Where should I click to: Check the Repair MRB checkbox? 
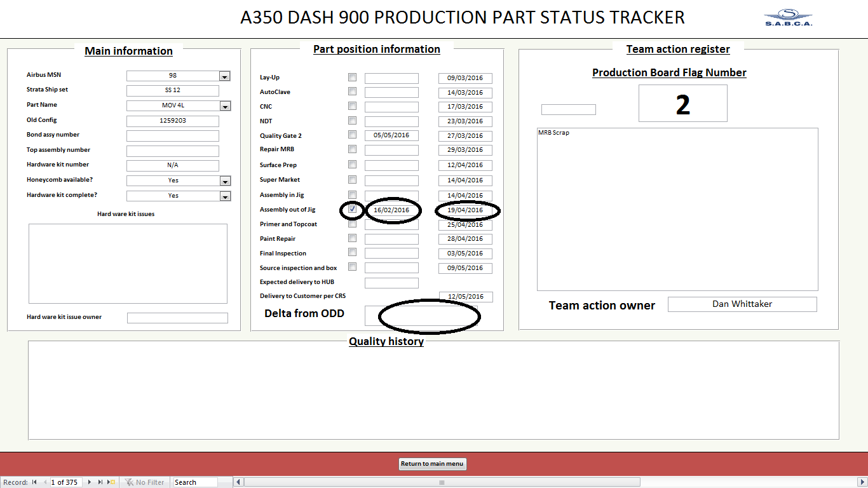coord(352,149)
